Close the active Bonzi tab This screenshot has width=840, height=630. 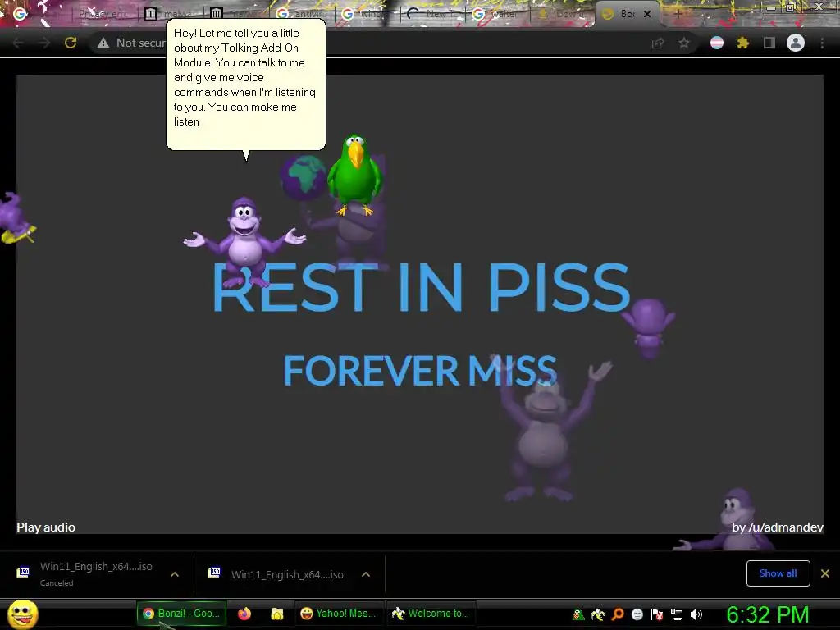[x=647, y=14]
